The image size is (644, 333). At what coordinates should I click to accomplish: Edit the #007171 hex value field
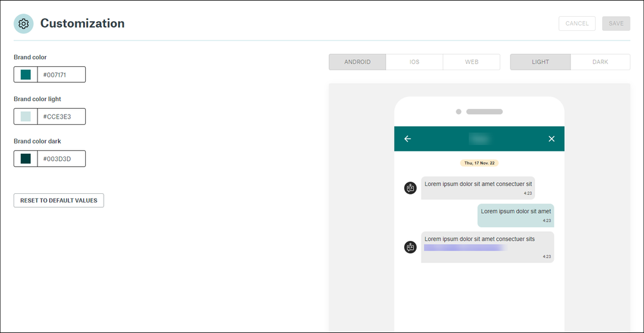(x=61, y=75)
